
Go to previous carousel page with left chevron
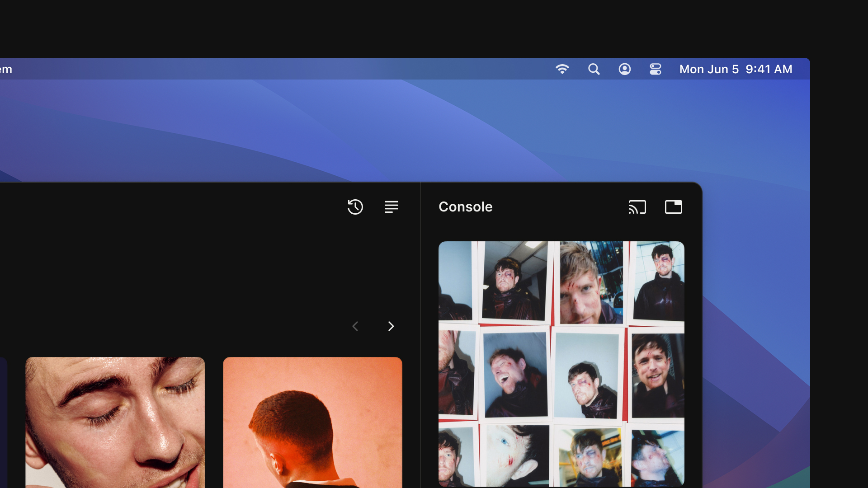point(355,326)
